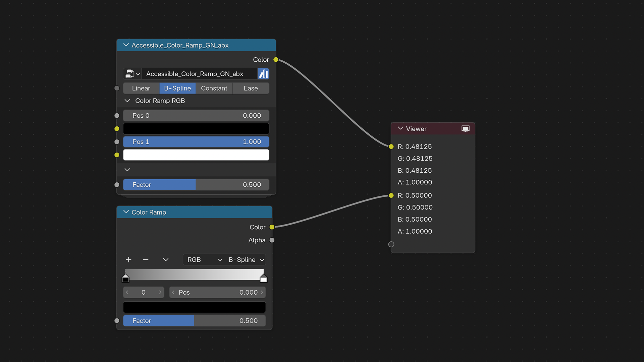
Task: Collapse the Accessible_Color_Ramp_GN_abx node header
Action: pyautogui.click(x=126, y=45)
